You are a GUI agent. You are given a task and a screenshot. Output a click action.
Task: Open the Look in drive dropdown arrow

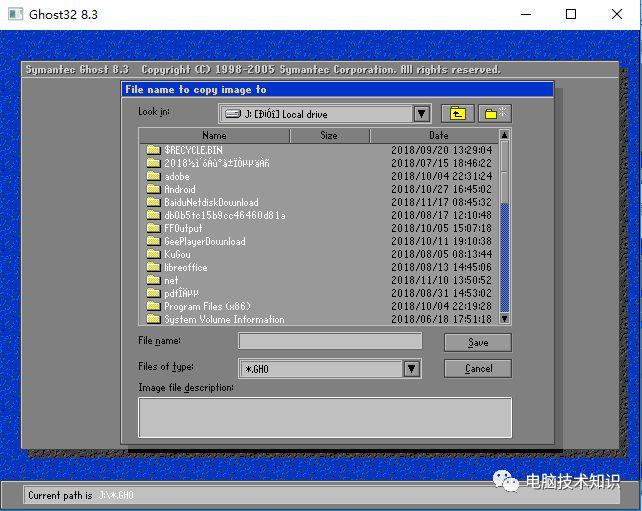(421, 114)
